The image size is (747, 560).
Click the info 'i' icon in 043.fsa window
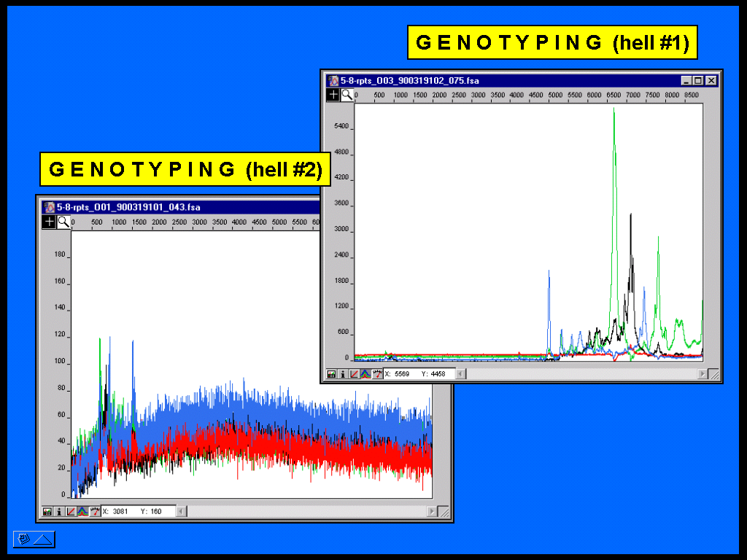59,512
